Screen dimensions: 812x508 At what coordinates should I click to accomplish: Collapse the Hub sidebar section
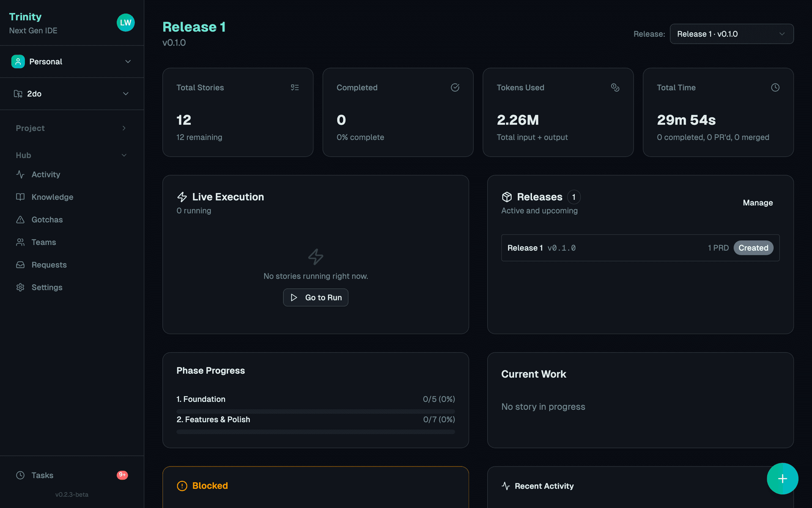[72, 155]
